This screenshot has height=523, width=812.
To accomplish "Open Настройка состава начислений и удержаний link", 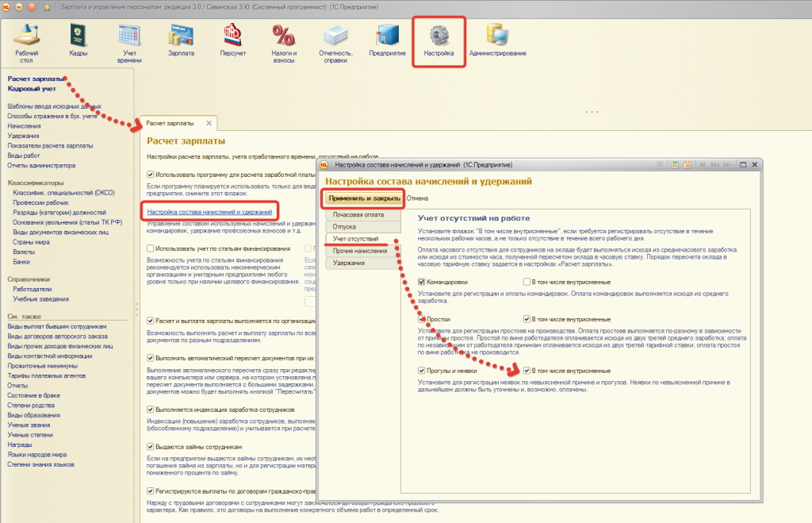I will click(x=209, y=212).
